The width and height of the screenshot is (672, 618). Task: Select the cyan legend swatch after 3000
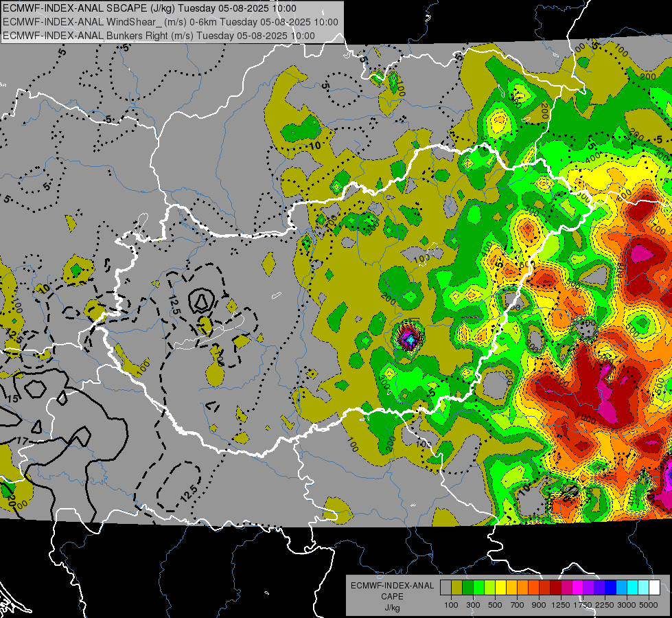tap(633, 588)
